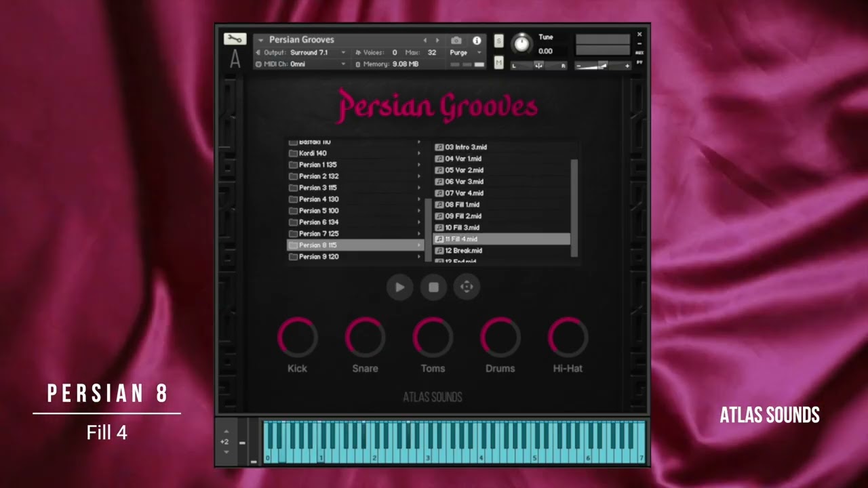
Task: Open instrument edit mode with the wrench icon
Action: pos(235,39)
